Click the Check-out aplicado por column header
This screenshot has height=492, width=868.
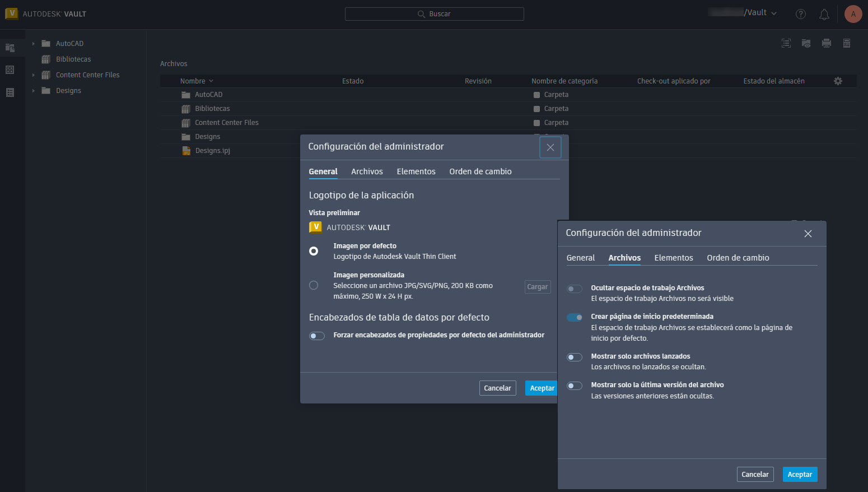674,81
